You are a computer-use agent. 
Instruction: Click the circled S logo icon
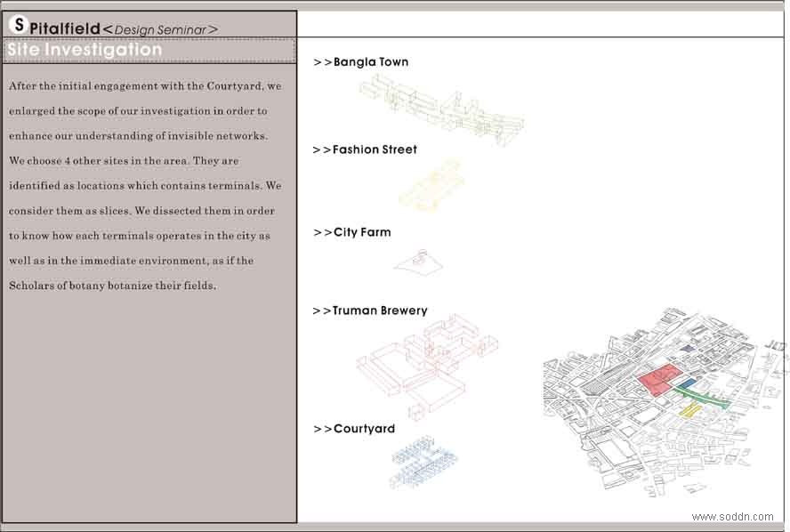(x=18, y=25)
